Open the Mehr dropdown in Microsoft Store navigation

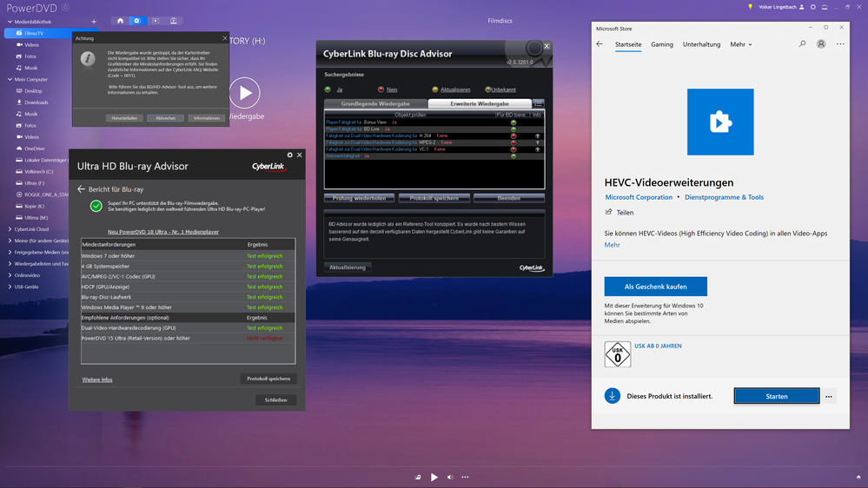point(740,44)
